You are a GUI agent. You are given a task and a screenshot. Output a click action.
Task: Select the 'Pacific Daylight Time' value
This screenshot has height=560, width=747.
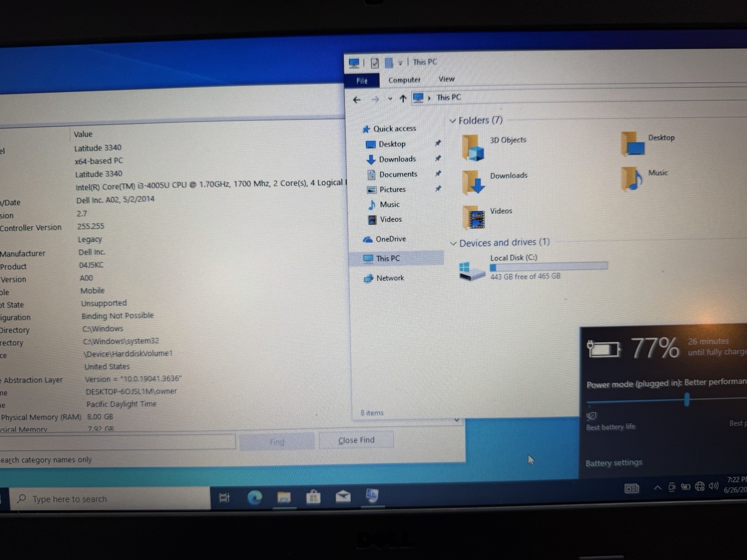click(x=121, y=404)
